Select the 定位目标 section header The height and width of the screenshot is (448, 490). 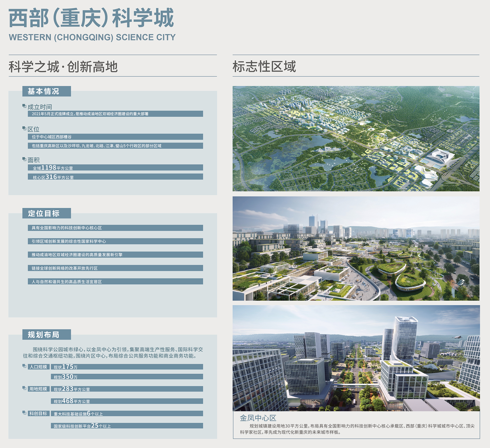46,213
